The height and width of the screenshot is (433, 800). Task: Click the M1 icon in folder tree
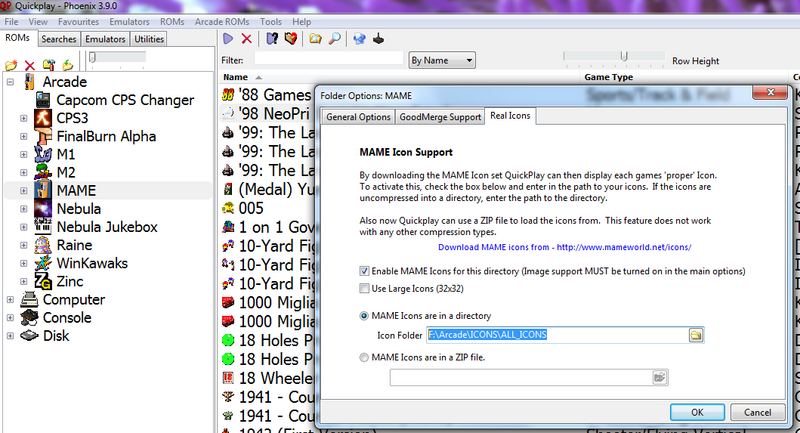pos(43,154)
